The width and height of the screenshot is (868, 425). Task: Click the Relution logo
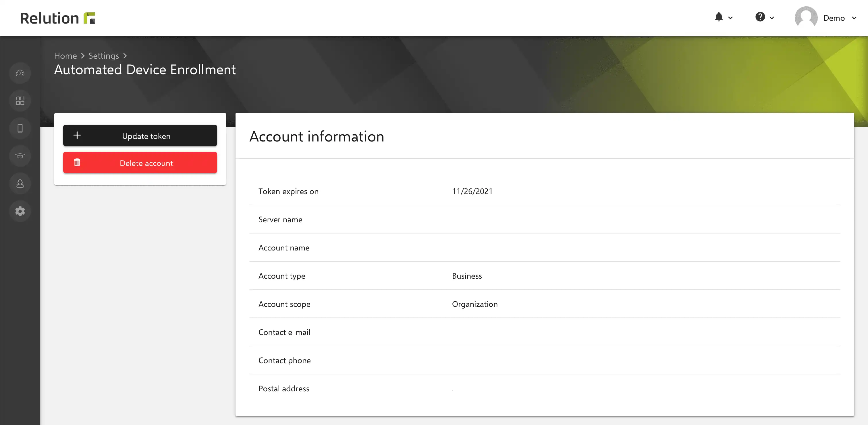pos(58,18)
